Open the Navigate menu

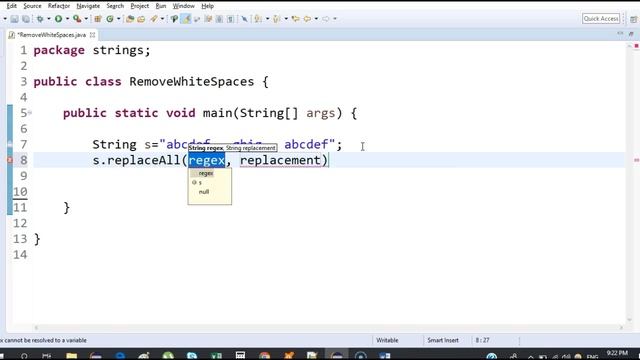(88, 6)
